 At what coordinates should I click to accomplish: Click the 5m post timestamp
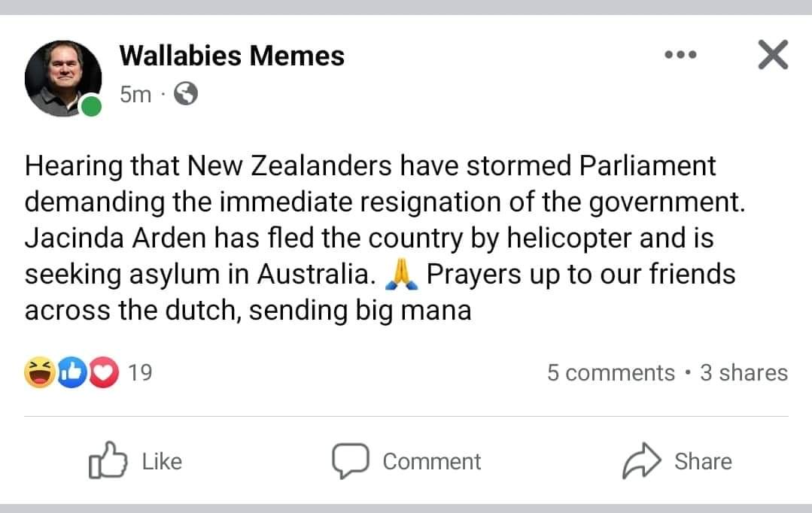pos(135,94)
